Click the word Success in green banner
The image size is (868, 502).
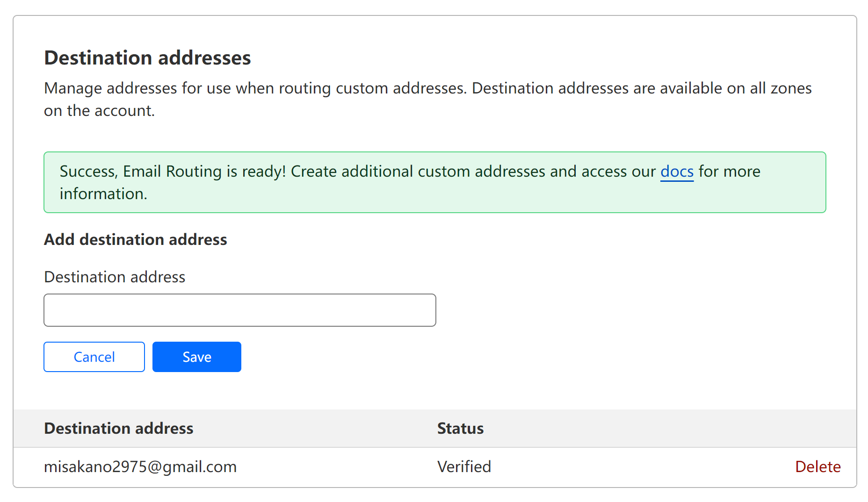click(x=87, y=172)
